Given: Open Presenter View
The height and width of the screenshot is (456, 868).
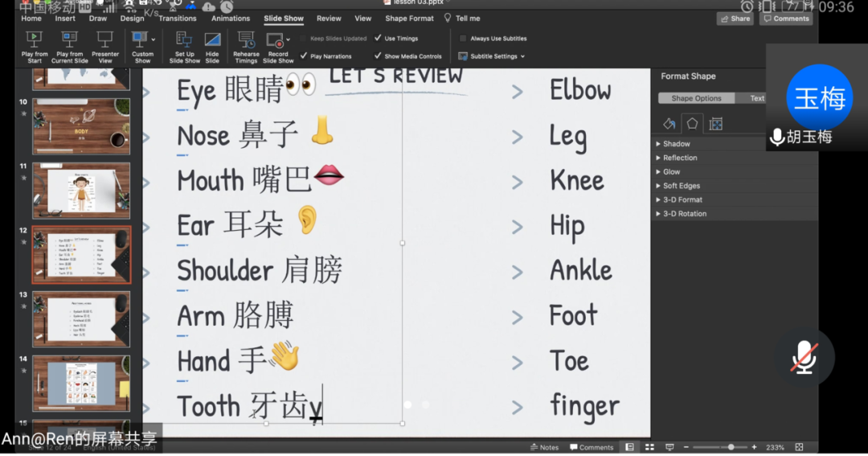Looking at the screenshot, I should tap(104, 47).
